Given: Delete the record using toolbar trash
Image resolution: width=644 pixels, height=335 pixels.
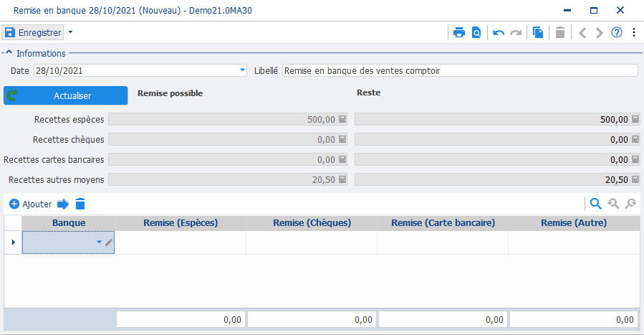Looking at the screenshot, I should (x=560, y=32).
